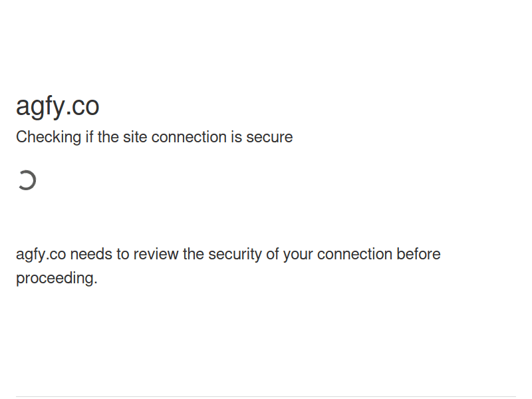
Task: Click the word 'Checking' in the subtitle
Action: 47,137
